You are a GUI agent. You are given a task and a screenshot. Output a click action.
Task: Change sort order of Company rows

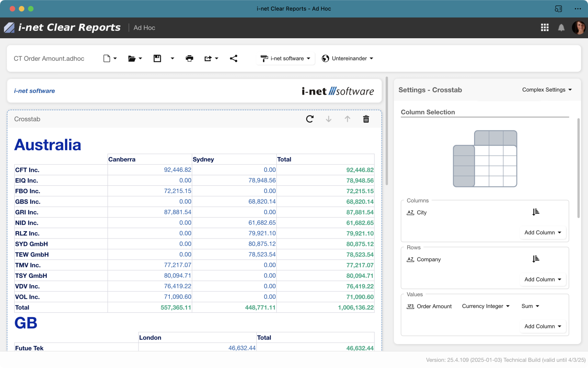535,259
